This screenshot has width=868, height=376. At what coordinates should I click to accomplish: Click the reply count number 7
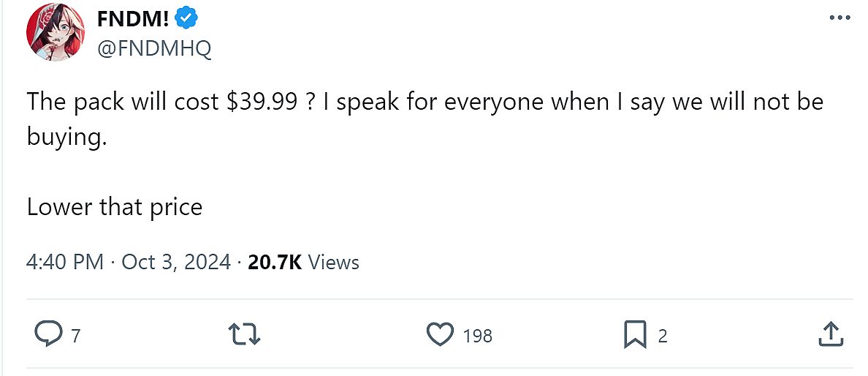tap(75, 336)
